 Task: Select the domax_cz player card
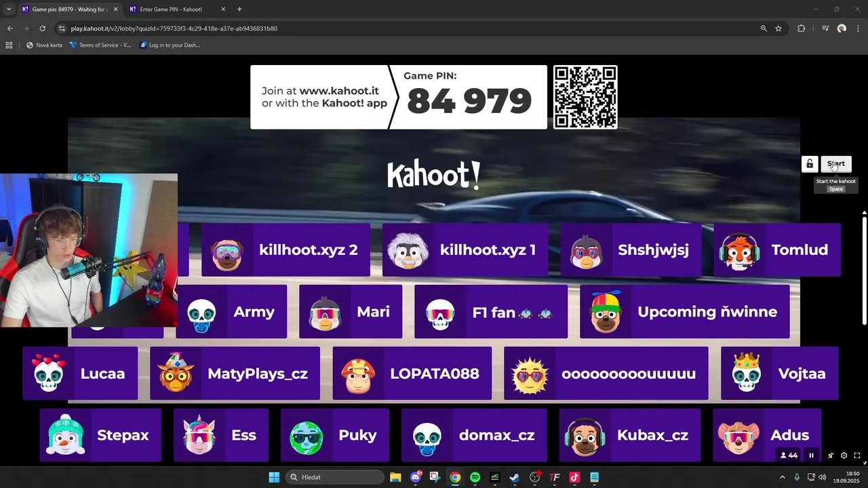click(x=474, y=435)
